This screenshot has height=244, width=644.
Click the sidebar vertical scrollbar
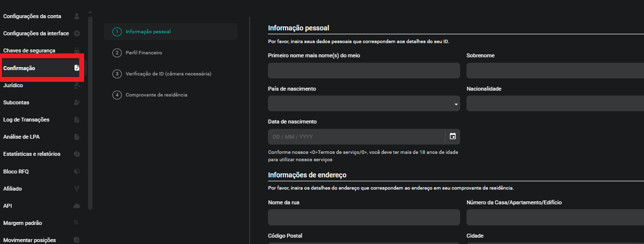(90, 113)
